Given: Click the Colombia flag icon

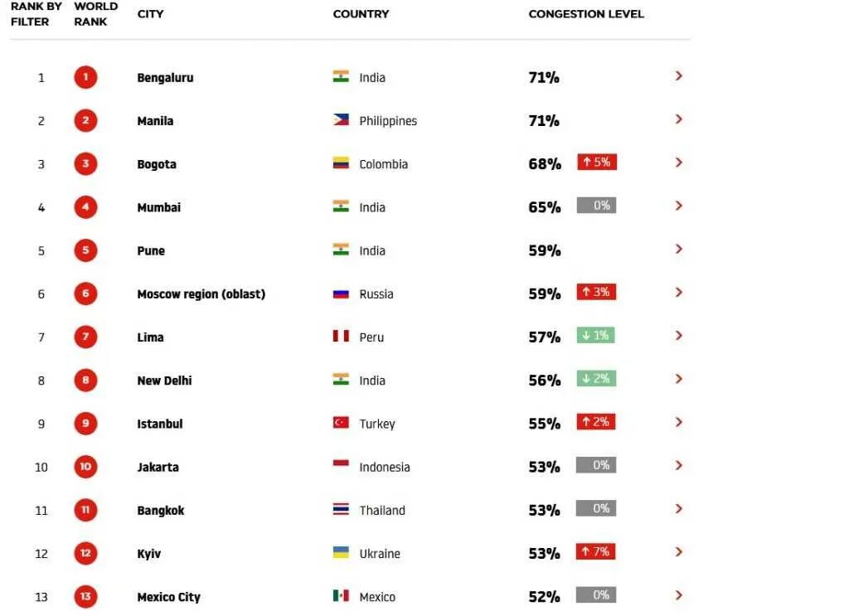Looking at the screenshot, I should [x=341, y=163].
